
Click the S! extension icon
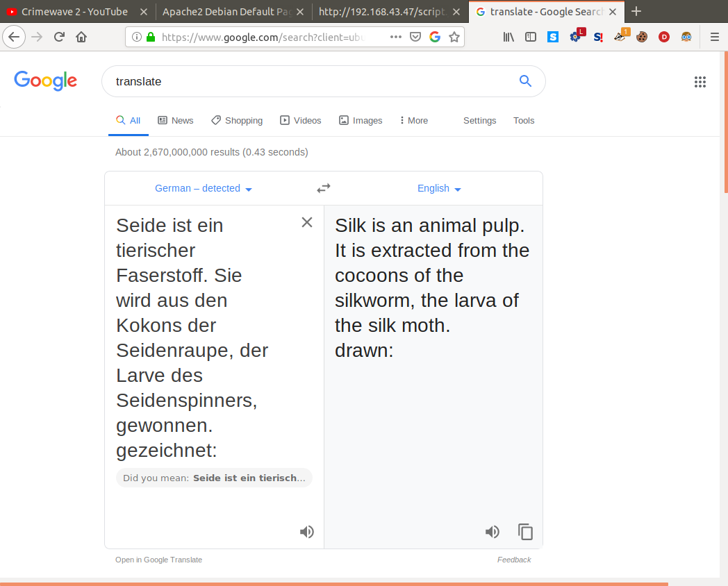pyautogui.click(x=599, y=37)
